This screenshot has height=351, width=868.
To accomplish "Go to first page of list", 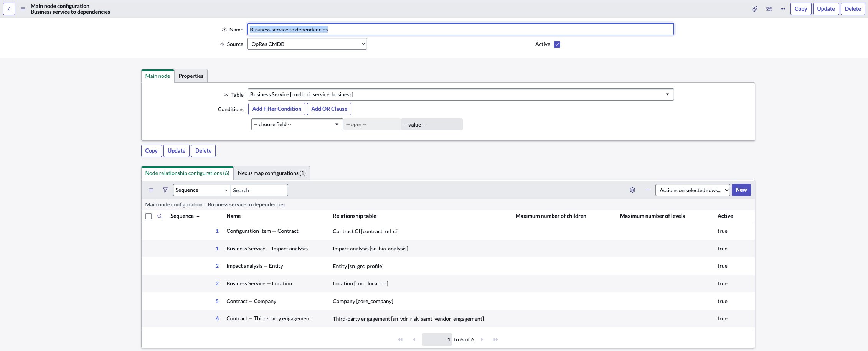I will pyautogui.click(x=400, y=339).
